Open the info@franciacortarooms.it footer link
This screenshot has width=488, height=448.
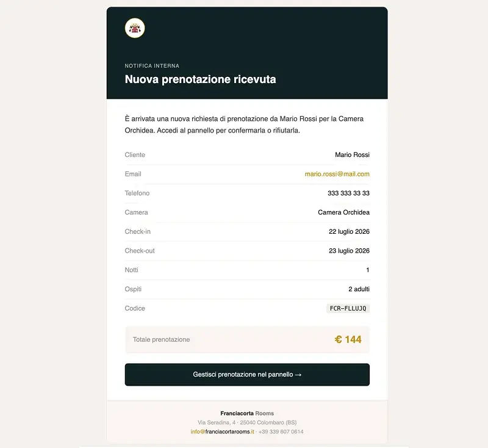pos(222,432)
